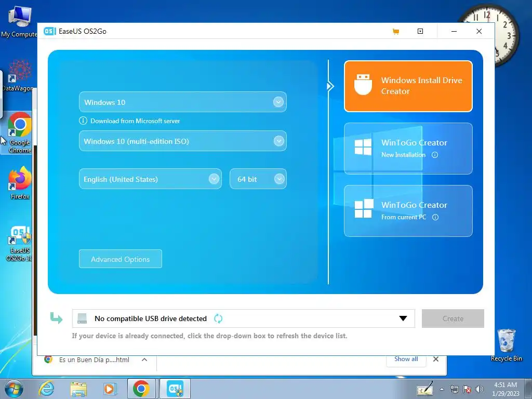Viewport: 532px width, 399px height.
Task: Open volume speaker icon in tray
Action: 480,389
